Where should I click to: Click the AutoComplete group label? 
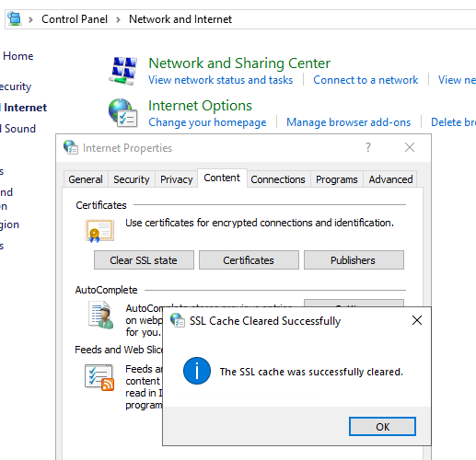coord(106,290)
